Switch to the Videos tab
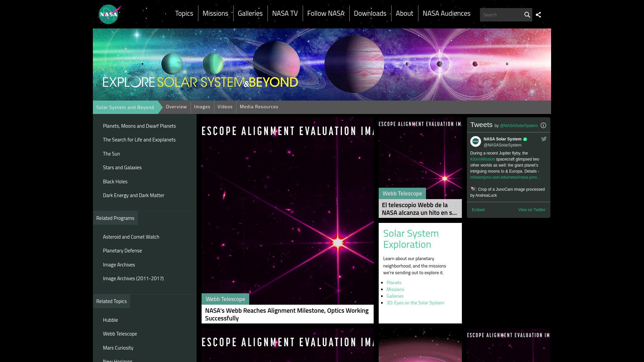644x362 pixels. pos(225,107)
